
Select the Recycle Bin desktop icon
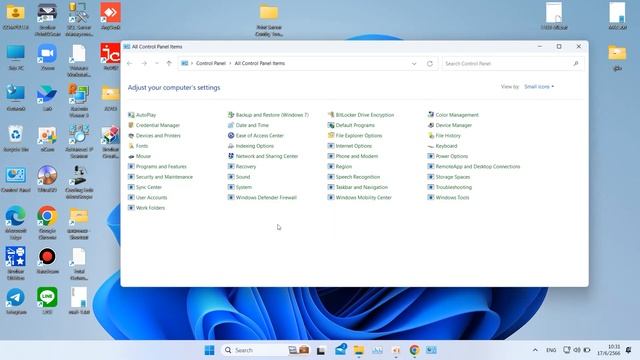pos(16,139)
